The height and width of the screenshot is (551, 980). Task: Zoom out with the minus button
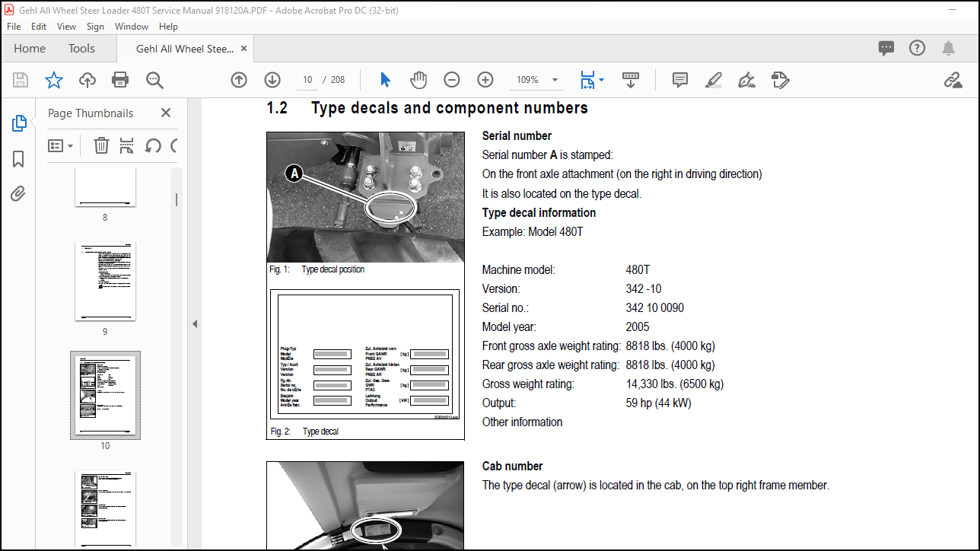point(452,80)
